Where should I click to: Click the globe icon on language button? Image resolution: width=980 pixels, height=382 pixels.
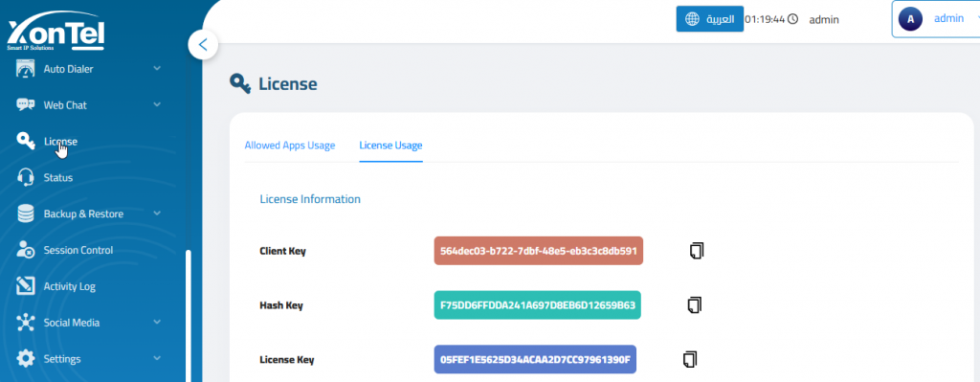692,19
